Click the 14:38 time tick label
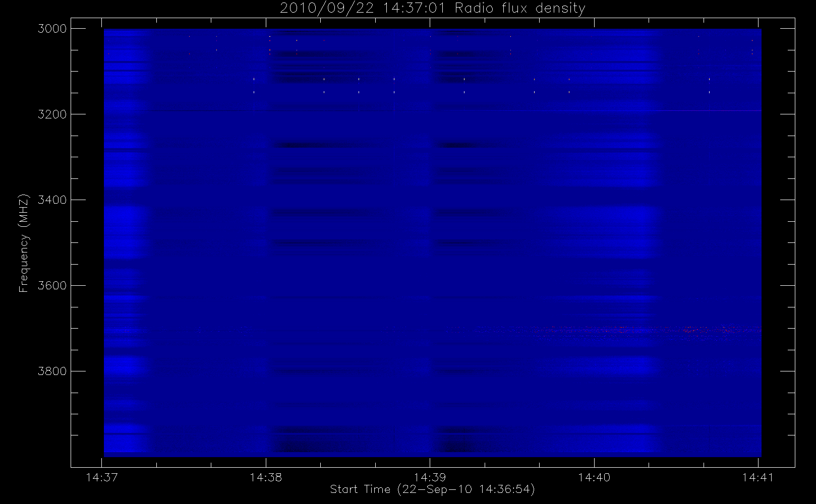 266,477
